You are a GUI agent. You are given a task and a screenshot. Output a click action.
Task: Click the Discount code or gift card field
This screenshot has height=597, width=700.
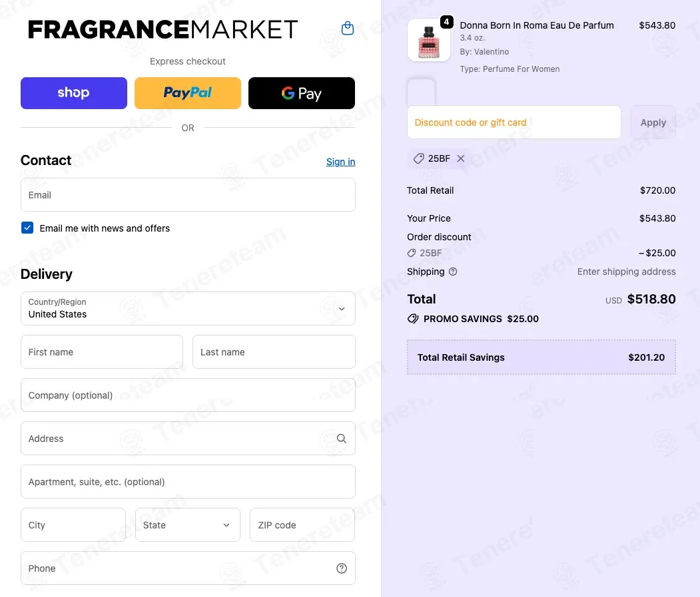[x=514, y=122]
